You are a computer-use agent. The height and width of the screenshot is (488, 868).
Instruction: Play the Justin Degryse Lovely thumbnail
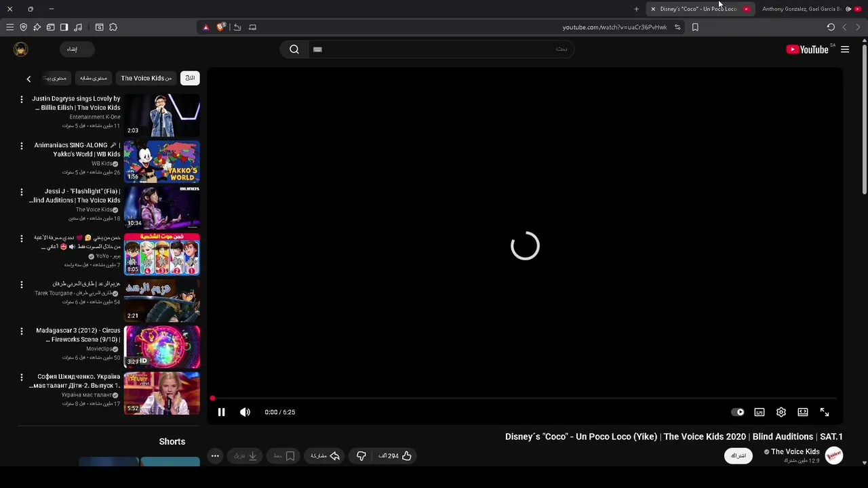pos(161,115)
